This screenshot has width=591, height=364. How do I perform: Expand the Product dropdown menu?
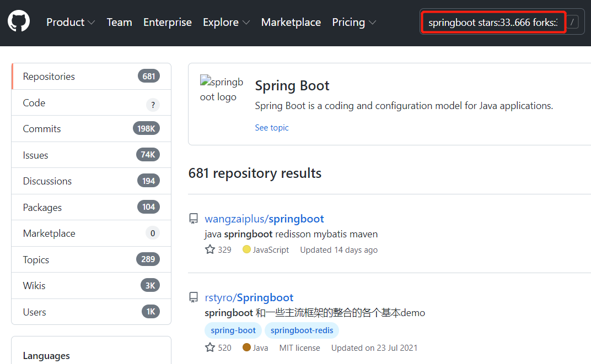(71, 23)
